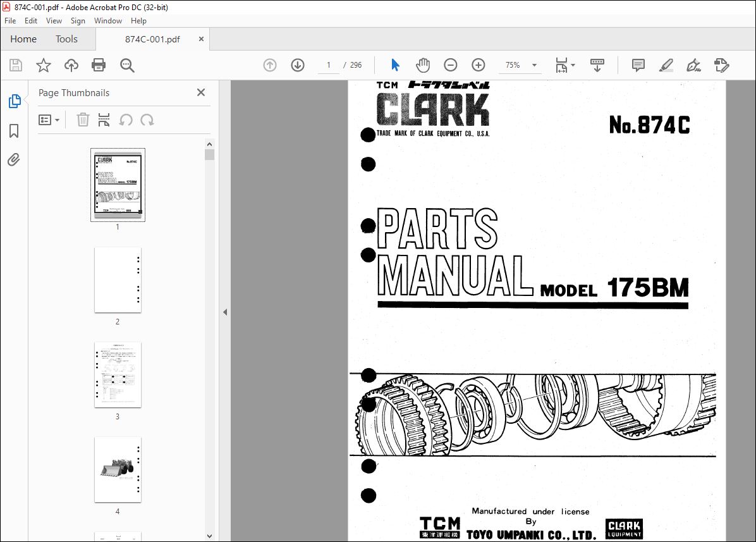Close the 874C-001.pdf tab

pyautogui.click(x=201, y=39)
